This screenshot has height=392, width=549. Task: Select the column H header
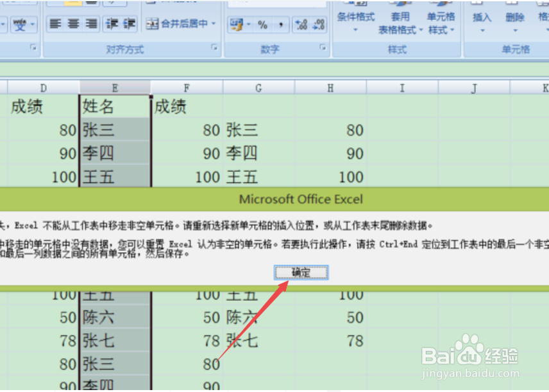[330, 88]
